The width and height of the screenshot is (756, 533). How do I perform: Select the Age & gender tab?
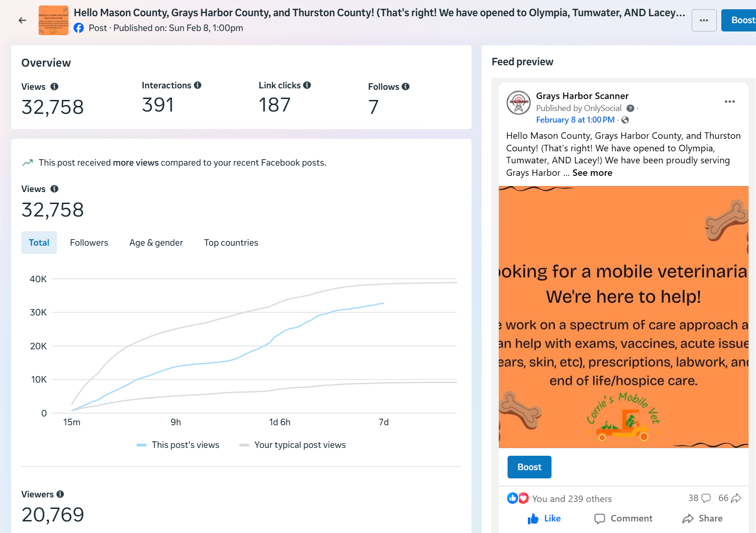pos(156,243)
